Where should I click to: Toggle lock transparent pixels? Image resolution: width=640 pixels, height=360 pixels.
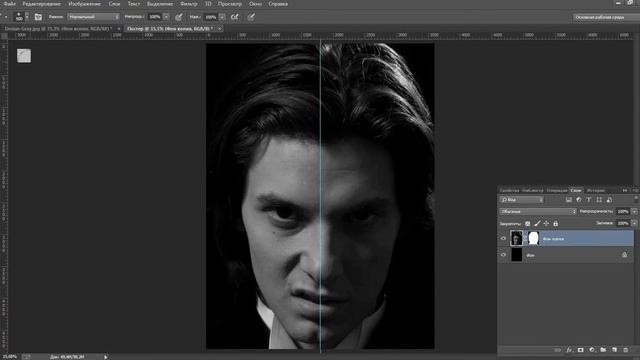[x=527, y=224]
